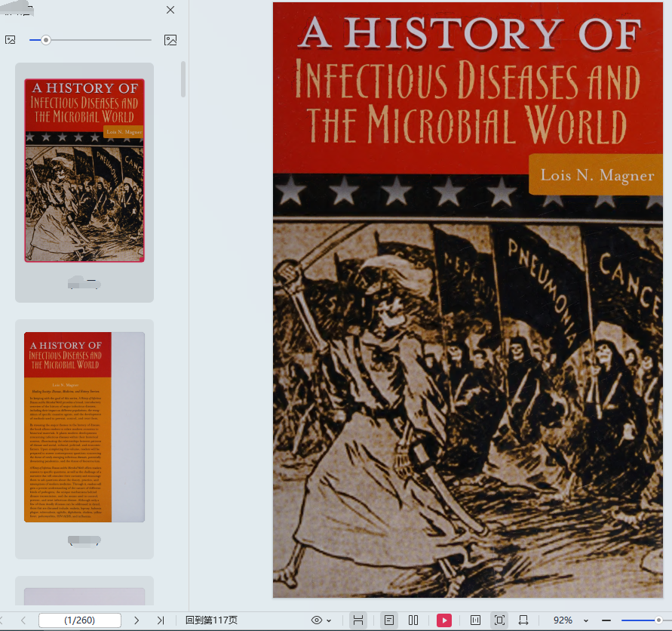Start the slideshow with the red play button
Image resolution: width=672 pixels, height=631 pixels.
coord(444,620)
